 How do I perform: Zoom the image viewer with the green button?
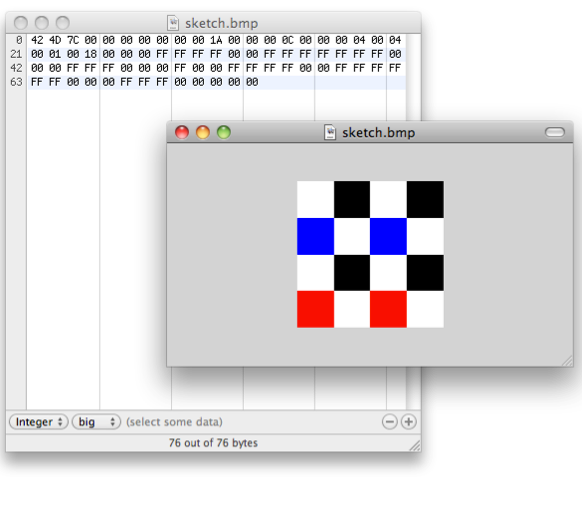224,132
